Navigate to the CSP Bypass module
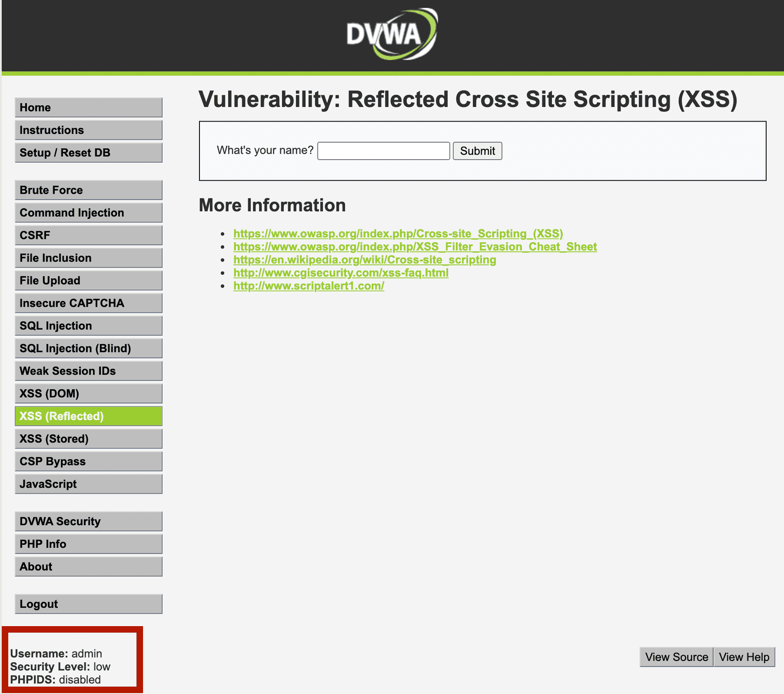Screen dimensions: 784x694 88,461
